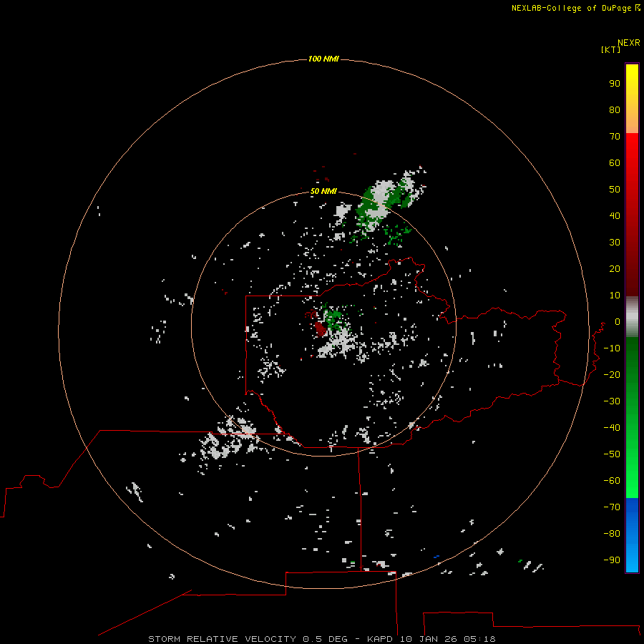Click the 50 value on velocity scale
The height and width of the screenshot is (644, 644).
(x=615, y=190)
